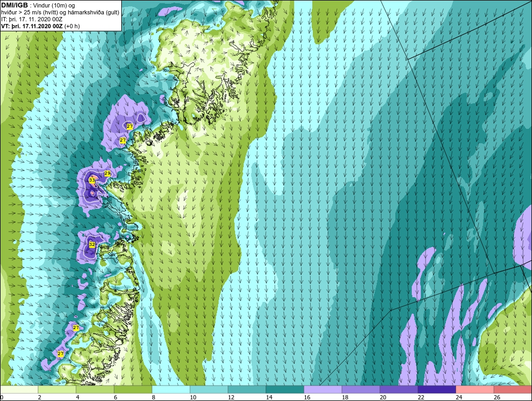Select the pink 24–26 m/s legend swatch
This screenshot has width=532, height=401.
(475, 389)
